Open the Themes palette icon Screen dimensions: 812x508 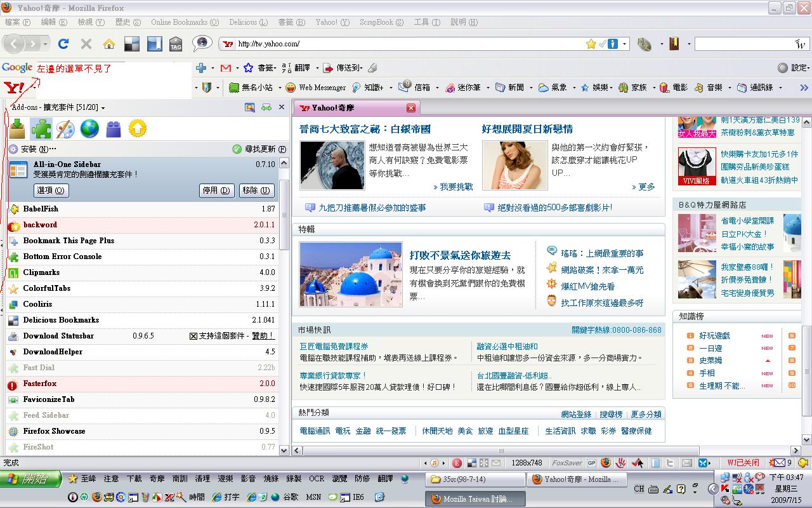pyautogui.click(x=65, y=129)
